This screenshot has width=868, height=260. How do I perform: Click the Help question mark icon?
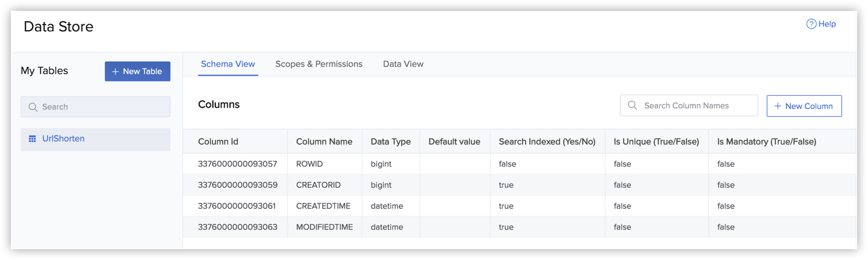click(x=811, y=24)
